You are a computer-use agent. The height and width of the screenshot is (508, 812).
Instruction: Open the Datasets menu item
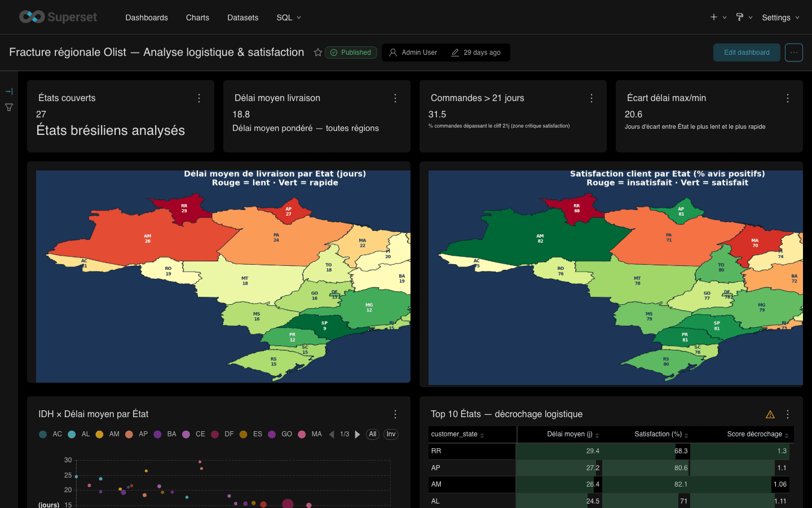tap(242, 17)
